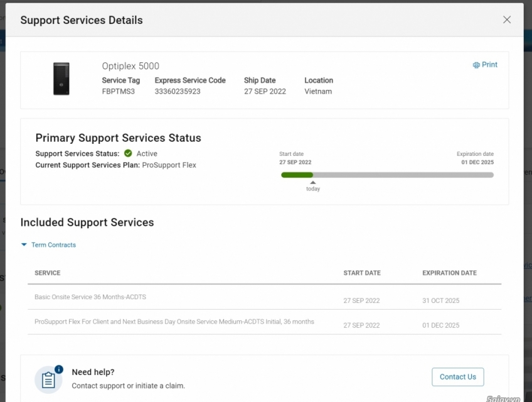The height and width of the screenshot is (402, 532).
Task: Click the printer icon beside Print
Action: point(476,65)
